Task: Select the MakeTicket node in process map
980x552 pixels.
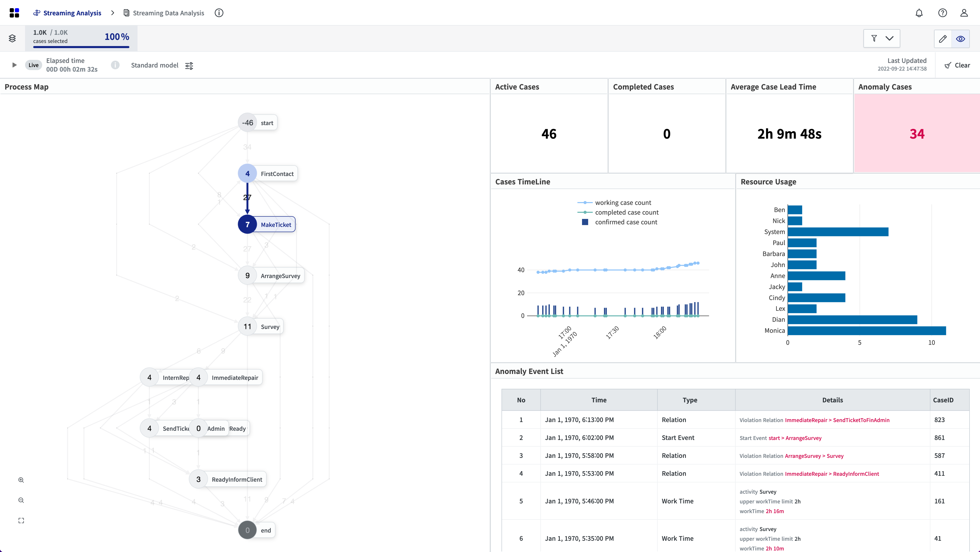Action: click(x=276, y=225)
